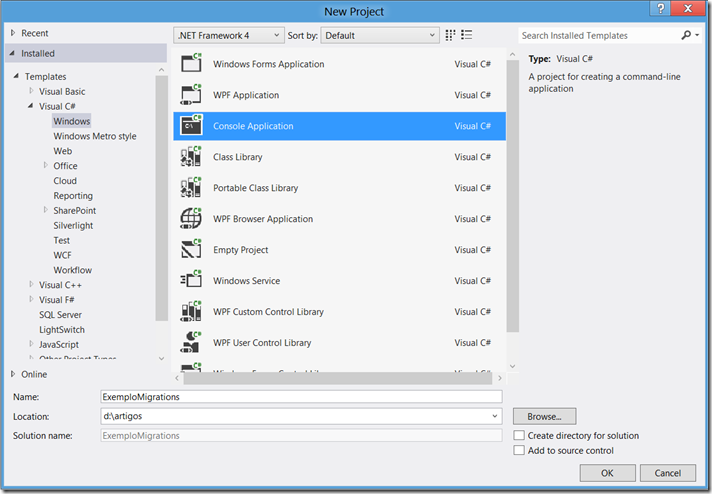Choose the WPF User Control Library icon

coord(191,342)
